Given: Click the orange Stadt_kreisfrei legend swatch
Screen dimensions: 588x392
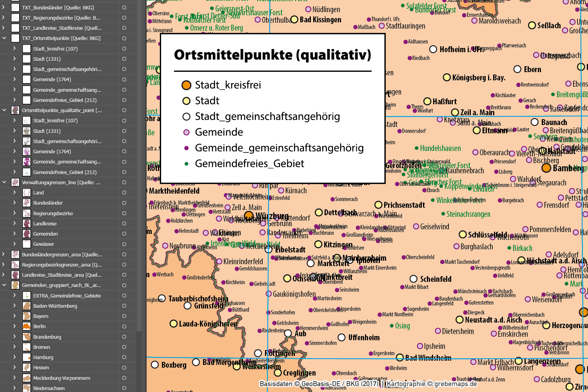Looking at the screenshot, I should pos(186,85).
